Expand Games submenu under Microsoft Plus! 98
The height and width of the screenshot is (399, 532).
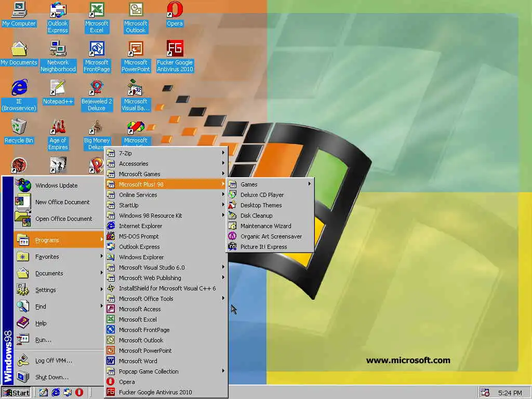pos(270,184)
